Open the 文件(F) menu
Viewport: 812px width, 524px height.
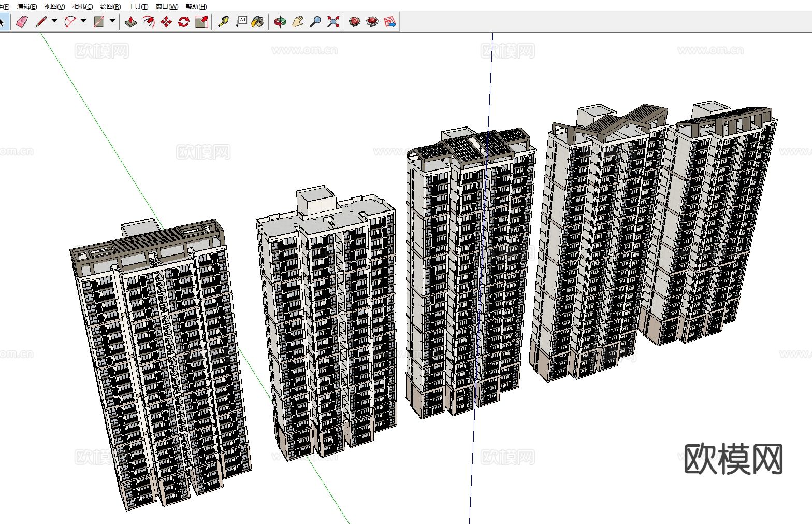coord(4,7)
